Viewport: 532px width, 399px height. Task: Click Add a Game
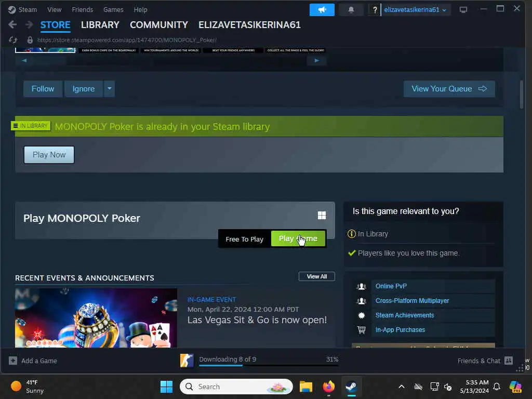point(39,361)
